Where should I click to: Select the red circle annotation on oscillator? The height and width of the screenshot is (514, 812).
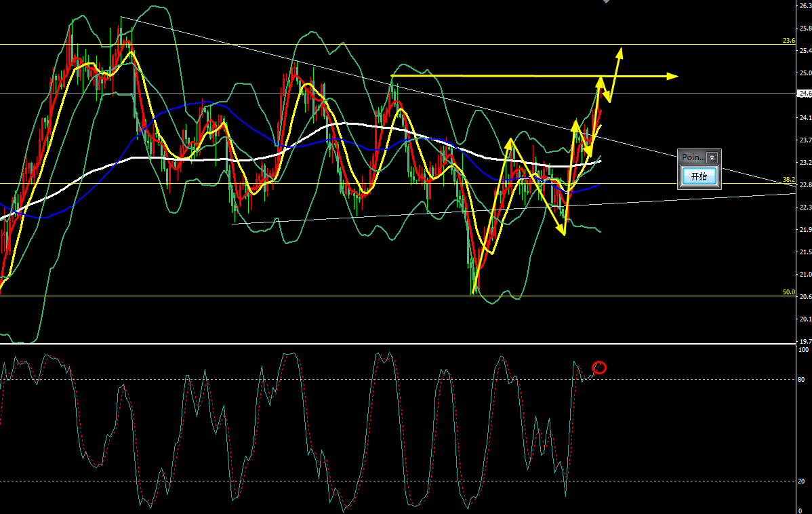[599, 368]
